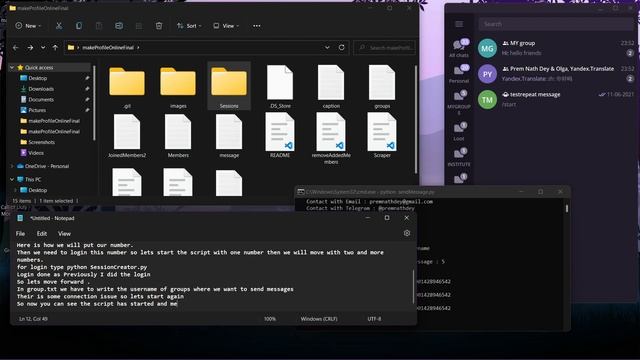Screen dimensions: 640x360
Task: Open Screenshots in navigation pane
Action: 41,142
